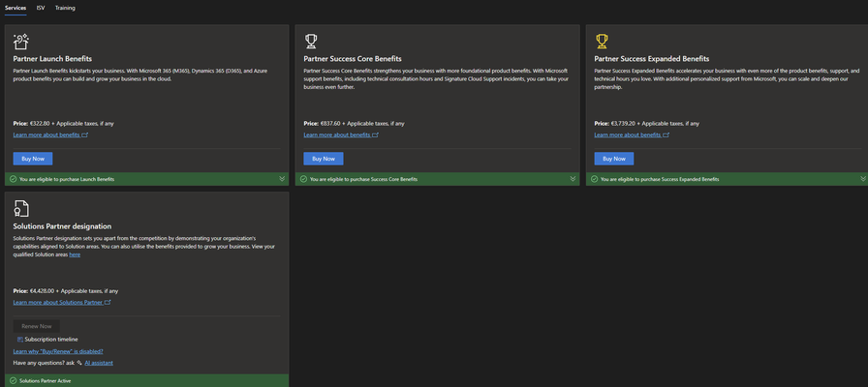Click the check icon beside Solutions Partner Active
The width and height of the screenshot is (868, 387).
point(13,381)
